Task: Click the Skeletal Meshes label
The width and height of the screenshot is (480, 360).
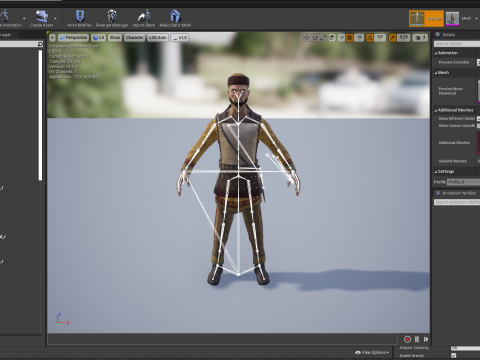Action: point(452,161)
